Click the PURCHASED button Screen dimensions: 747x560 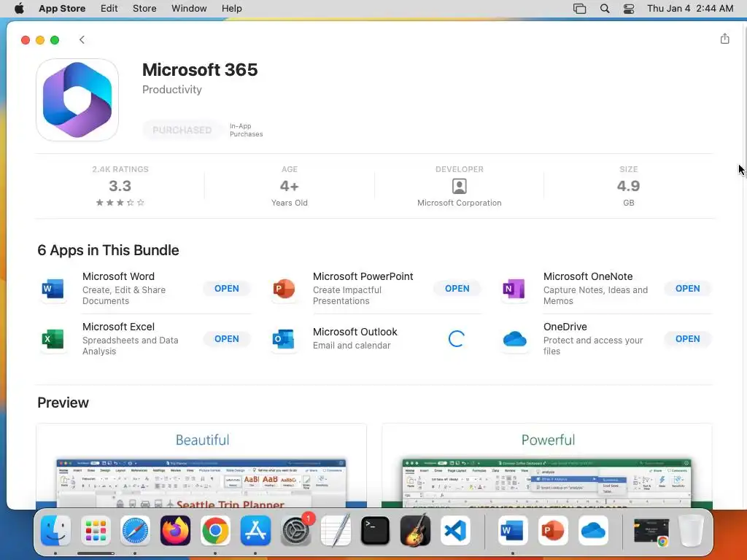[x=182, y=130]
